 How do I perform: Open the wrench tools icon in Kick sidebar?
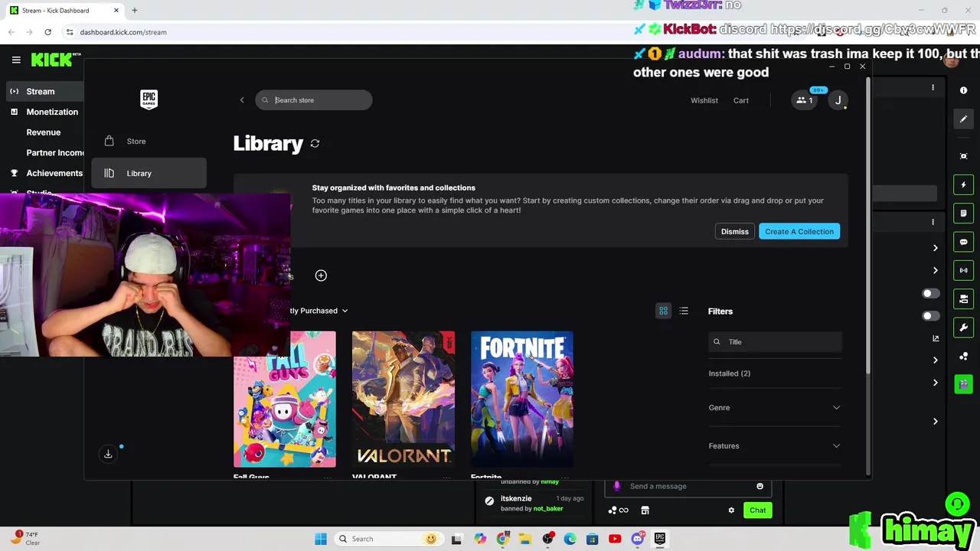964,328
